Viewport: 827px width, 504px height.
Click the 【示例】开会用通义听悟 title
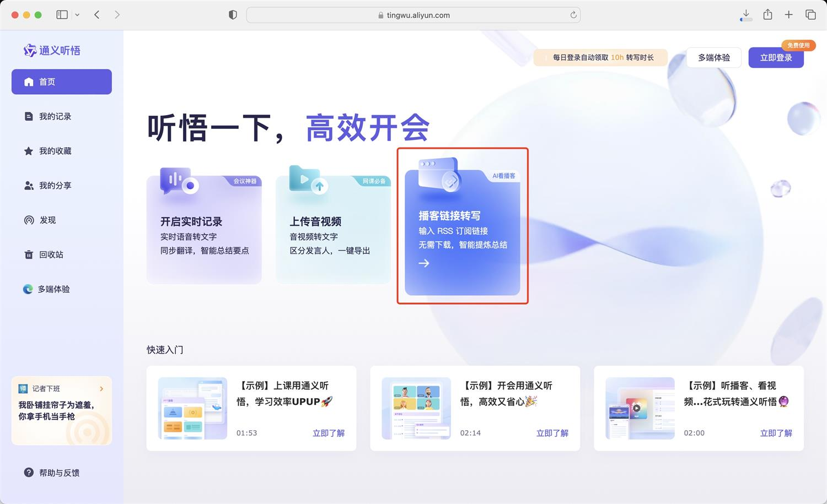pyautogui.click(x=507, y=393)
